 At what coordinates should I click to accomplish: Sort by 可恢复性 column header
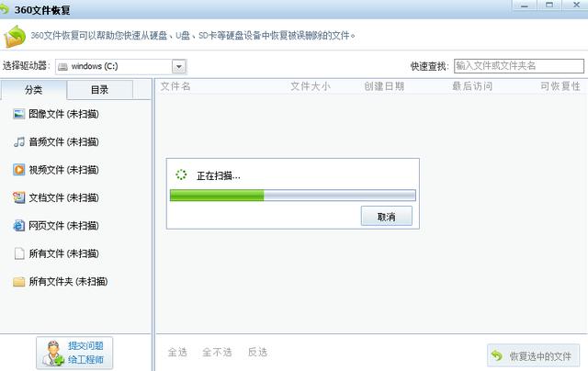pos(560,86)
